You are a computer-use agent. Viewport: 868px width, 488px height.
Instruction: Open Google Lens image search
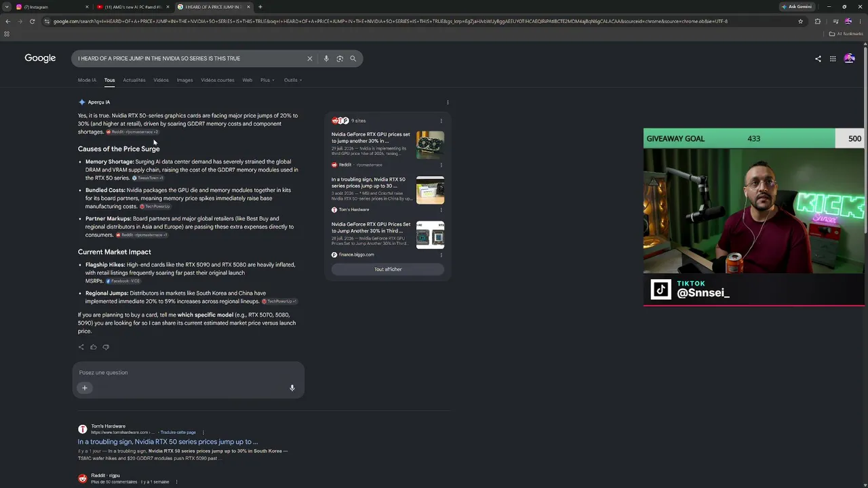click(340, 58)
